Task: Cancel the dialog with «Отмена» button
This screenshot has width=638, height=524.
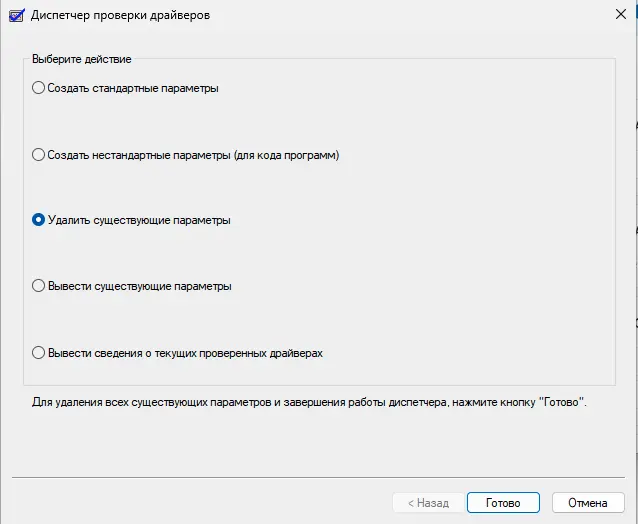Action: [588, 503]
